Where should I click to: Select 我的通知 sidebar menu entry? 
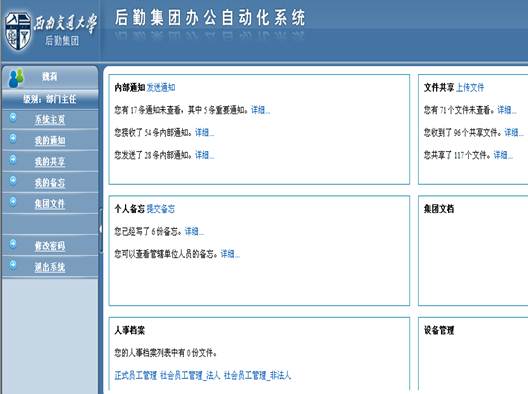pyautogui.click(x=50, y=140)
